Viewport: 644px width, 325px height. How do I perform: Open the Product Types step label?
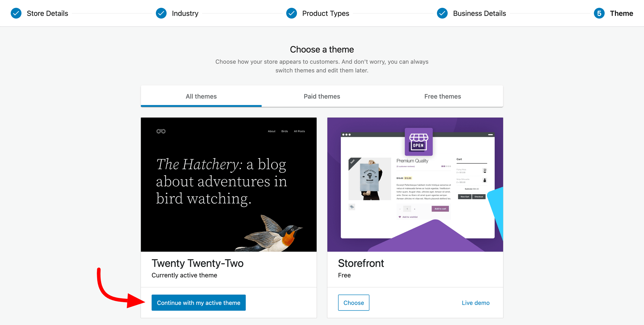point(326,13)
